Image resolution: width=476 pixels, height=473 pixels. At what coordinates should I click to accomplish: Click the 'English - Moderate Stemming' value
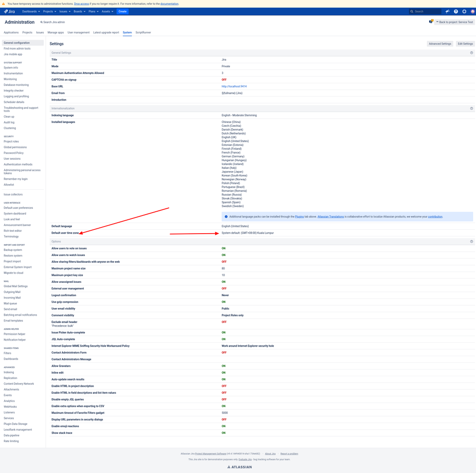[x=239, y=115]
